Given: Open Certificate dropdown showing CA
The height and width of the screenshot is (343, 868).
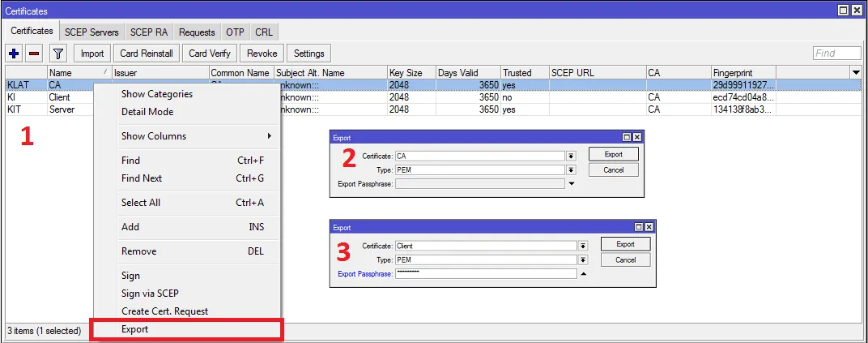Looking at the screenshot, I should point(572,156).
